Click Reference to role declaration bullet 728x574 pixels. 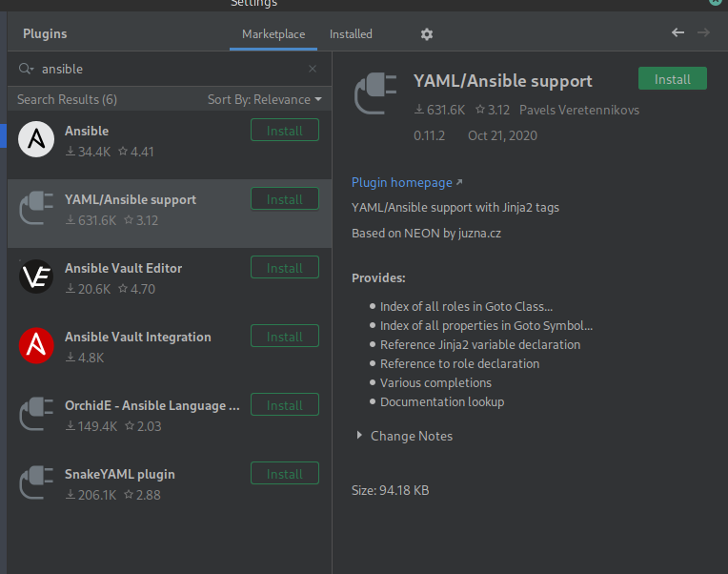tap(459, 363)
